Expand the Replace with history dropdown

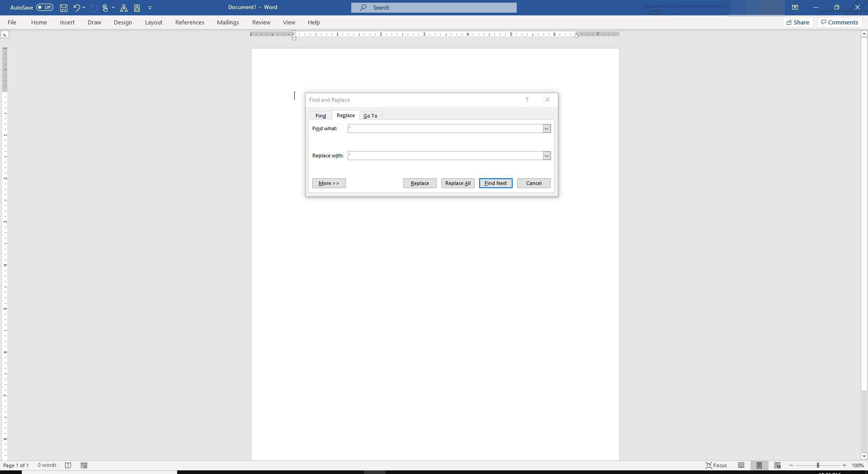pos(547,156)
